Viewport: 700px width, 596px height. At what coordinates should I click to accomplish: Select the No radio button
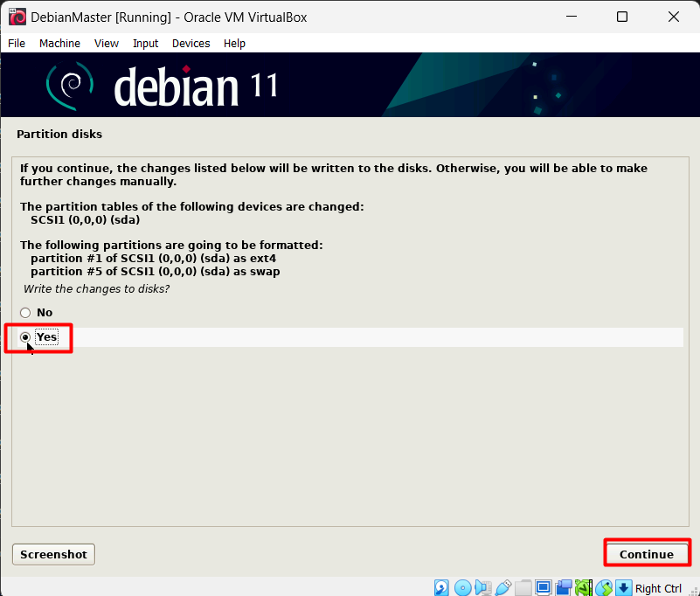point(25,313)
